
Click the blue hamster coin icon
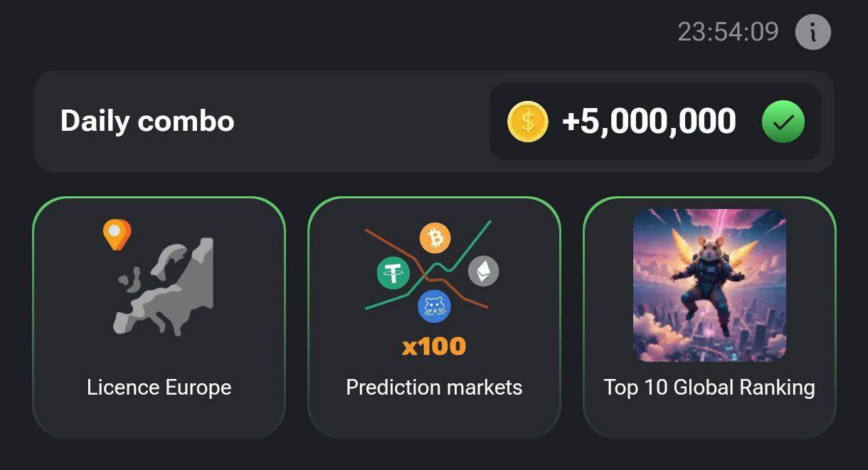434,306
